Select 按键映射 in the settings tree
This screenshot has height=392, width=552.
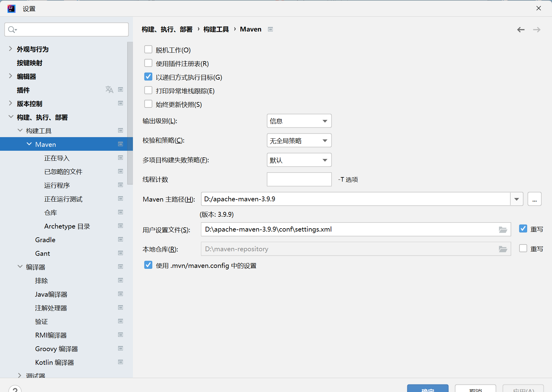pos(30,63)
